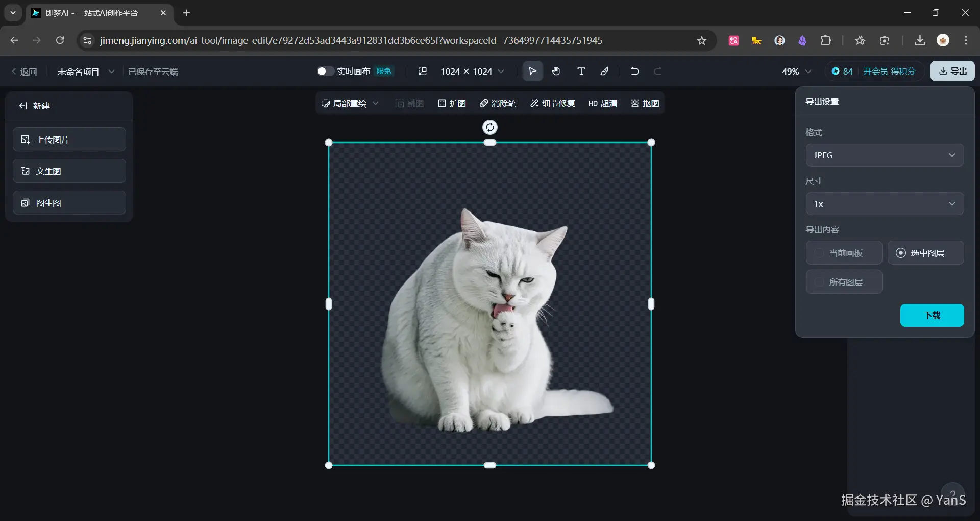Screen dimensions: 980x521
Task: Select the eraser pen (消除笔) tool
Action: pyautogui.click(x=498, y=103)
